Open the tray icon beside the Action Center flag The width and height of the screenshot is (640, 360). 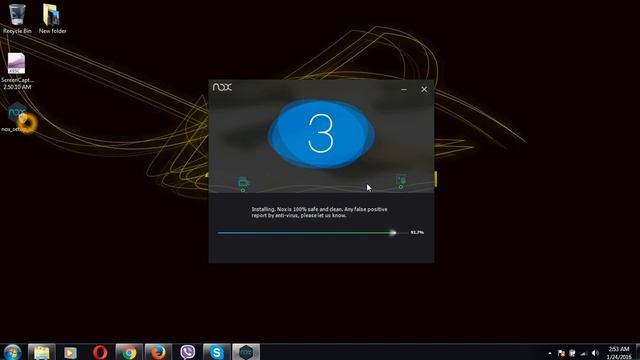pos(572,353)
